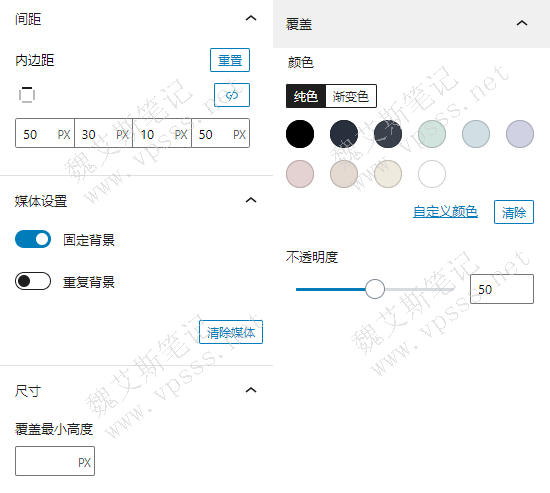Image resolution: width=550 pixels, height=493 pixels.
Task: Click the PX unit beside padding value 30
Action: [x=122, y=134]
